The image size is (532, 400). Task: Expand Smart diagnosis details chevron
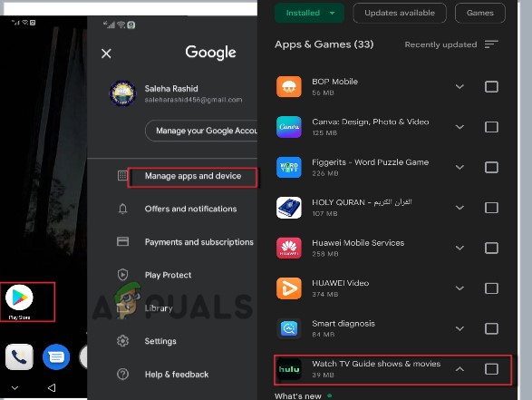pos(459,328)
